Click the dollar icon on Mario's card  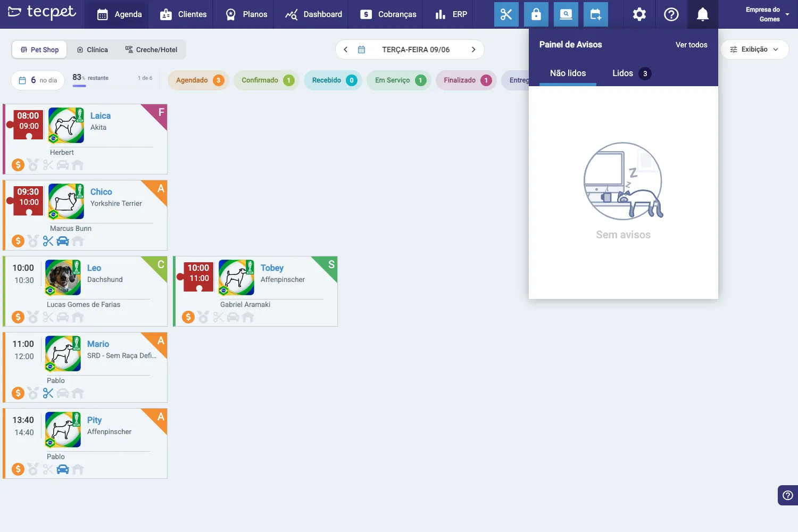pyautogui.click(x=18, y=393)
